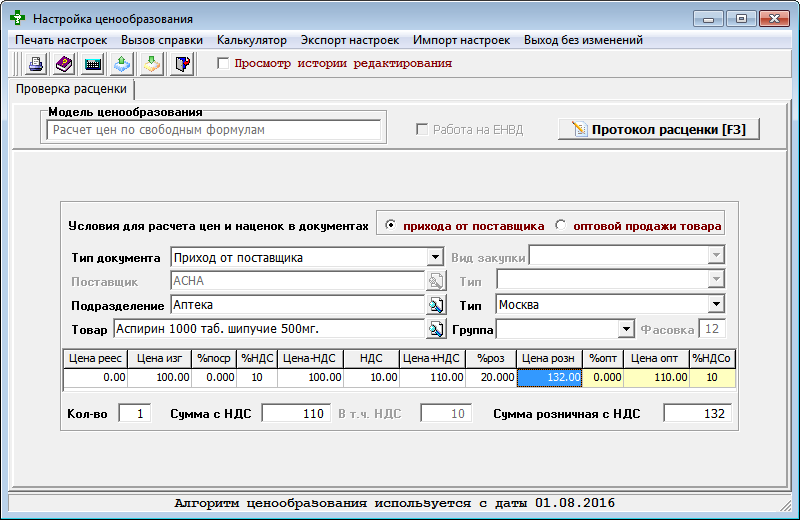Viewport: 800px width, 520px height.
Task: Switch to the Проверка расценки tab
Action: click(71, 89)
